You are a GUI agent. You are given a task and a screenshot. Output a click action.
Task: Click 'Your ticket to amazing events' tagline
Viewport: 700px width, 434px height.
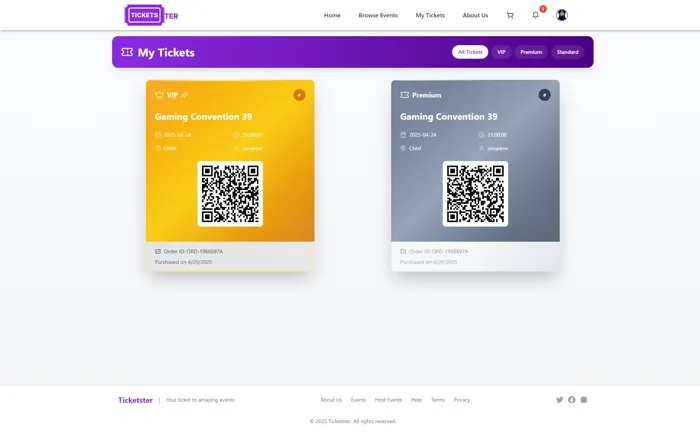click(x=200, y=400)
